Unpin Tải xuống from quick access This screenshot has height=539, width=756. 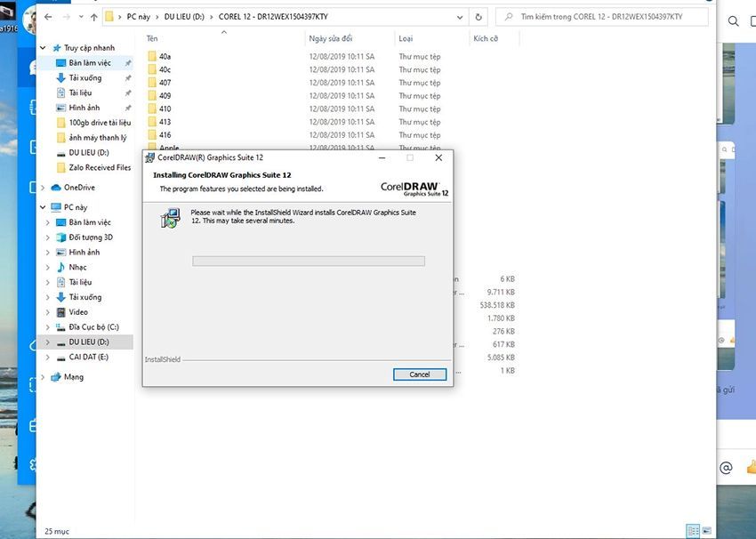pyautogui.click(x=128, y=78)
